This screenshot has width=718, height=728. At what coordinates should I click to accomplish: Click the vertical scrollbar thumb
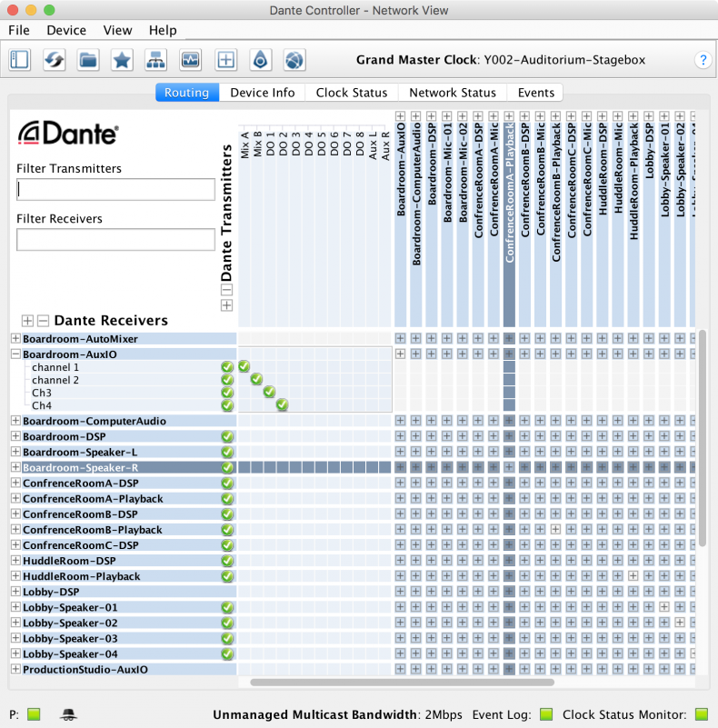click(703, 438)
